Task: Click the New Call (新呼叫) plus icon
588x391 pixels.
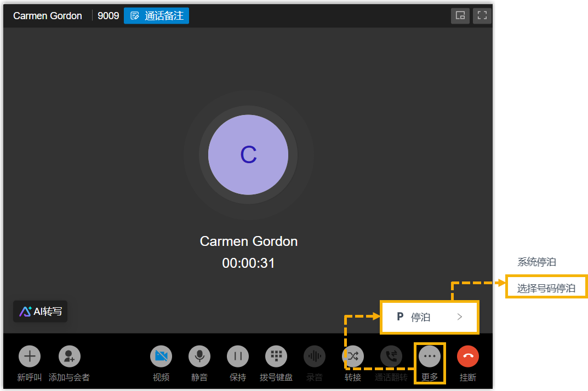Action: pyautogui.click(x=30, y=357)
